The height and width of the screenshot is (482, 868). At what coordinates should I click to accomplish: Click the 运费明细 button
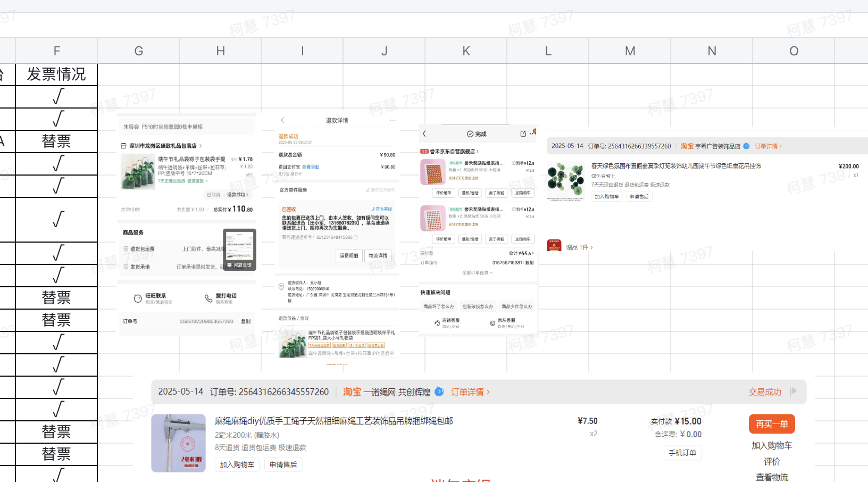[349, 256]
